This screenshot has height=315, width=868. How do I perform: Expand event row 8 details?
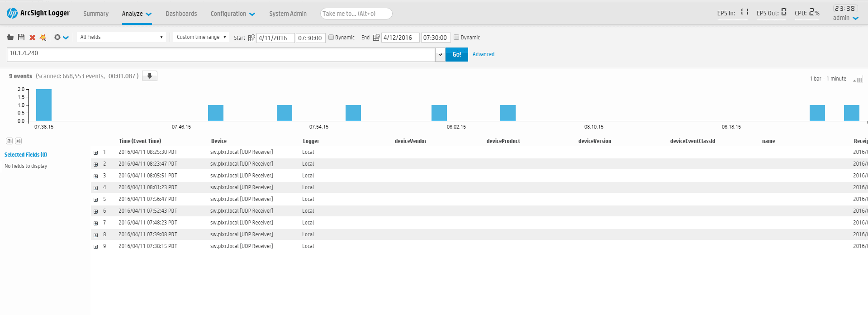tap(96, 235)
